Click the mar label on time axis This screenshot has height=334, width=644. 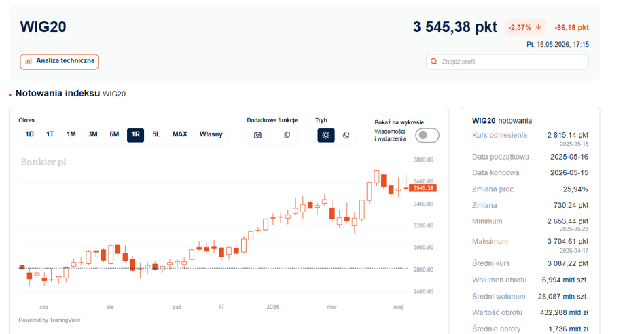[332, 307]
